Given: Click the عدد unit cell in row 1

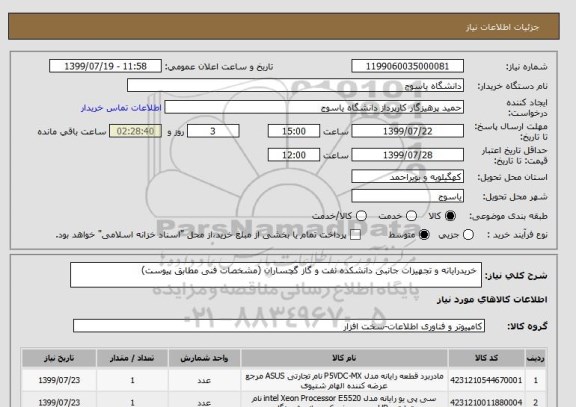Looking at the screenshot, I should [x=204, y=381].
